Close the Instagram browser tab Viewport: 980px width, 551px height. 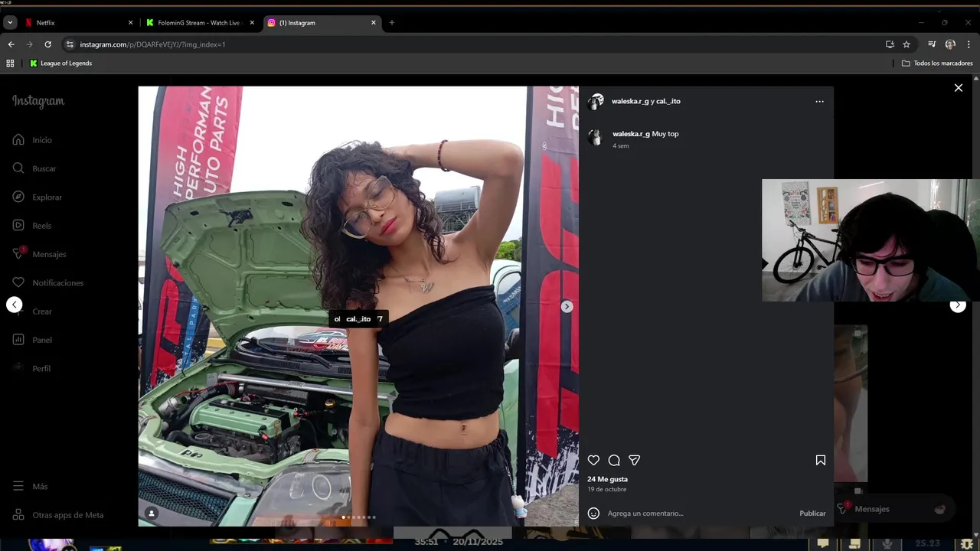pyautogui.click(x=374, y=23)
